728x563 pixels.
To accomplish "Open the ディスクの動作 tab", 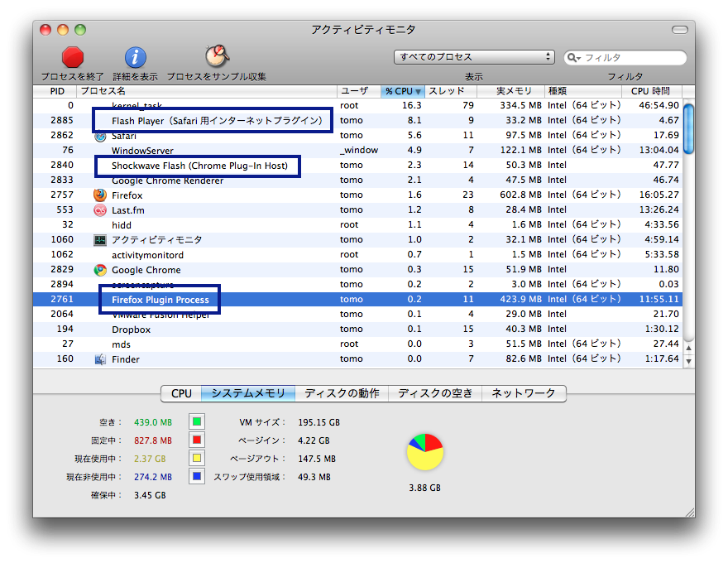I will pyautogui.click(x=342, y=393).
